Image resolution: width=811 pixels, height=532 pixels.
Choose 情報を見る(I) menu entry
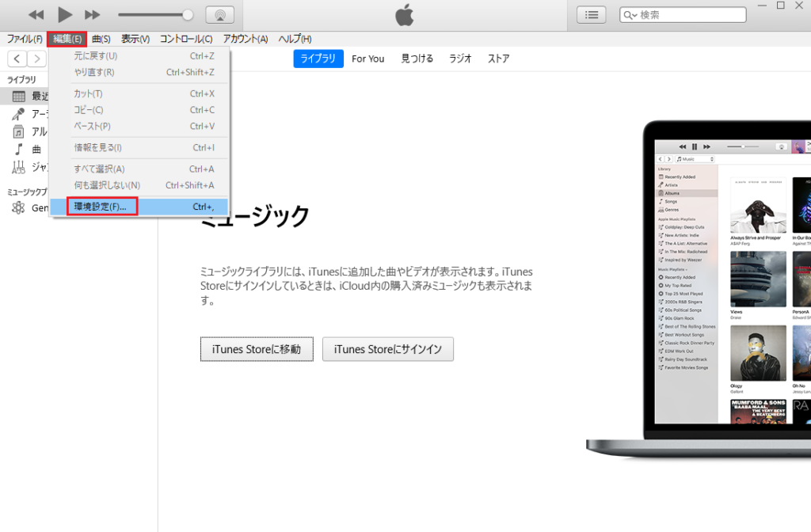coord(139,147)
